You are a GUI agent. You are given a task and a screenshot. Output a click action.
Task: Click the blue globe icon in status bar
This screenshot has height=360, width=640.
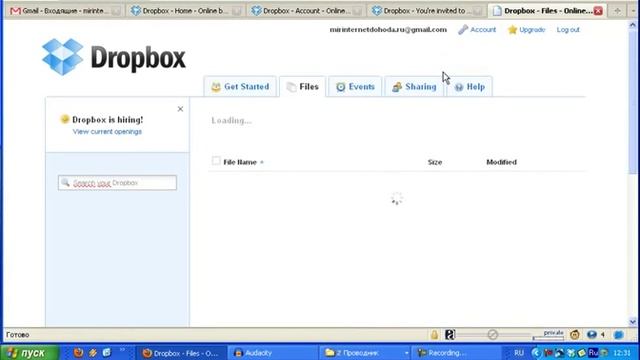[x=591, y=335]
